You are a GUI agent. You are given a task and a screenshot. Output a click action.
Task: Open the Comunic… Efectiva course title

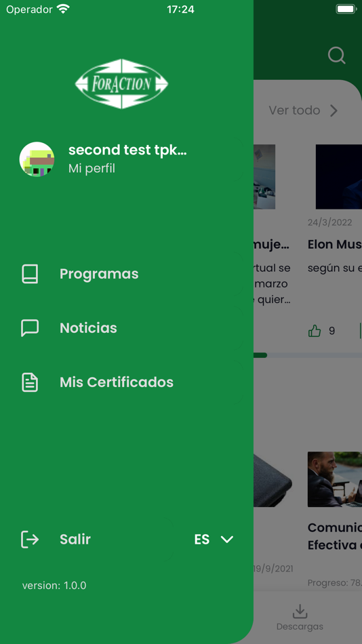click(x=334, y=536)
